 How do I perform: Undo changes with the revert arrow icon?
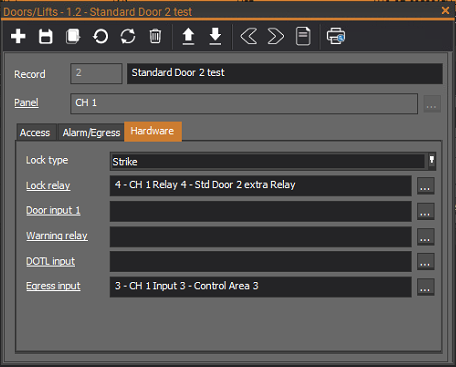[100, 36]
